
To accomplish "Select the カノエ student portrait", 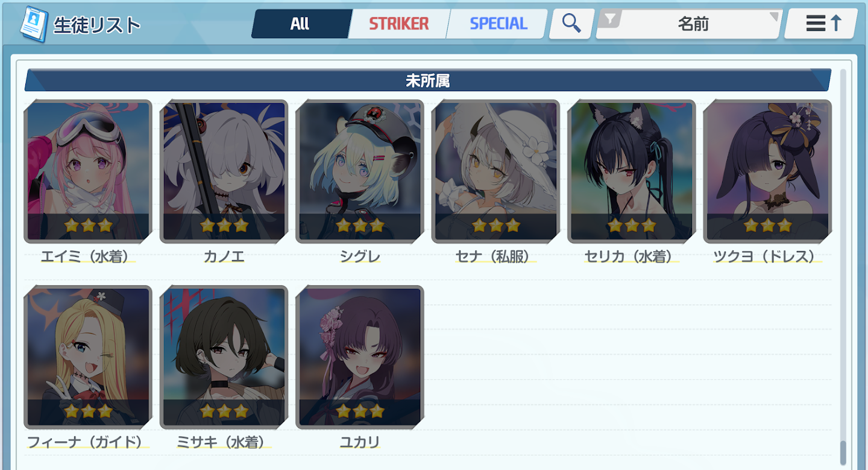I will (224, 171).
